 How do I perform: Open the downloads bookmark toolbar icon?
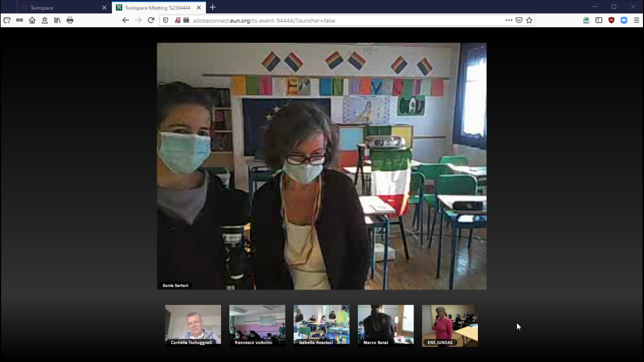[45, 20]
